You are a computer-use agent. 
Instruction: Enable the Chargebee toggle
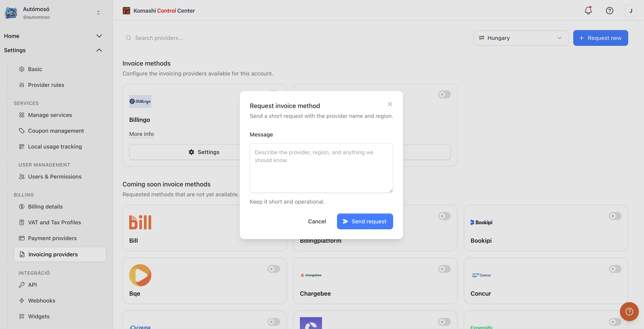[x=444, y=269]
